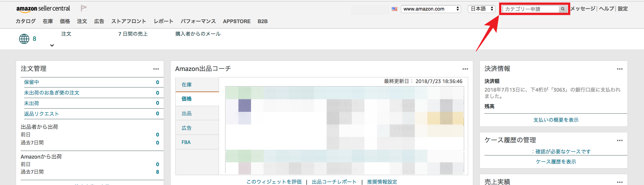Image resolution: width=644 pixels, height=185 pixels.
Task: Click the 推奨情報設定 link
Action: 382,182
